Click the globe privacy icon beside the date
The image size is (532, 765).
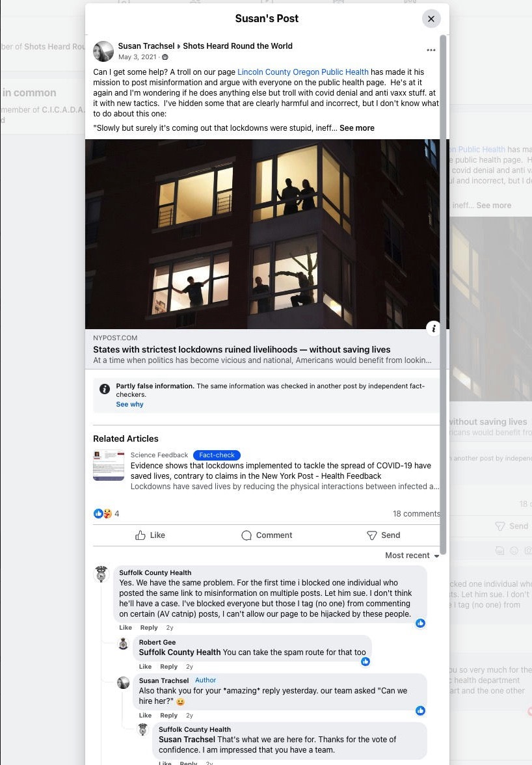pyautogui.click(x=165, y=57)
